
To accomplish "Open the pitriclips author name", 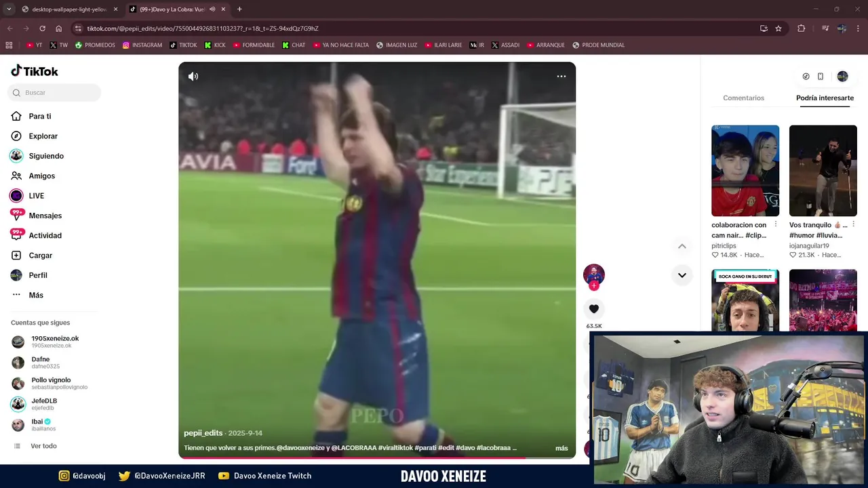I will pyautogui.click(x=724, y=246).
